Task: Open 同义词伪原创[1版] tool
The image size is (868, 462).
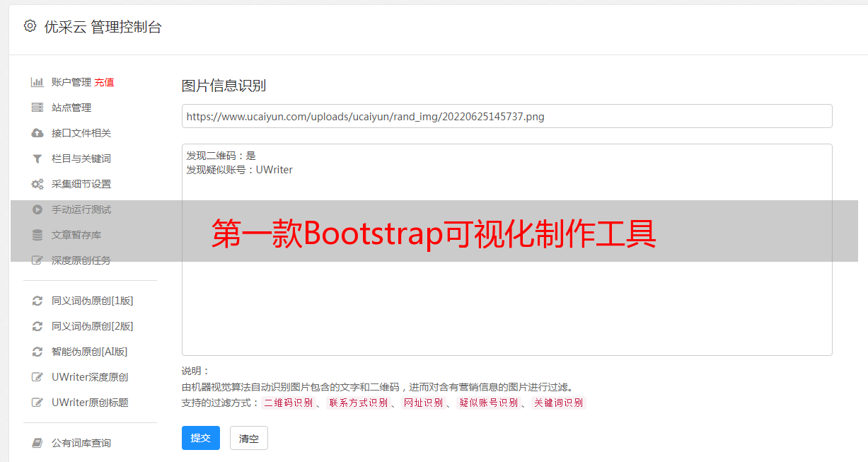Action: pos(93,301)
